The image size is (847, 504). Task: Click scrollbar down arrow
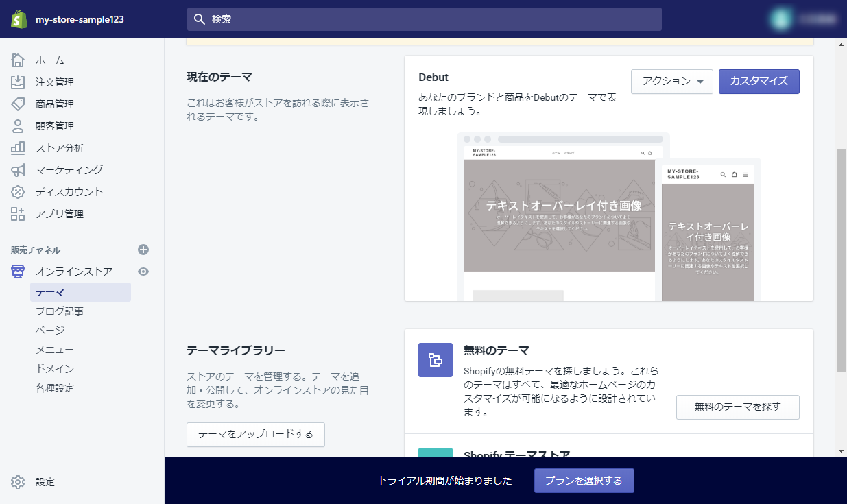click(x=842, y=451)
